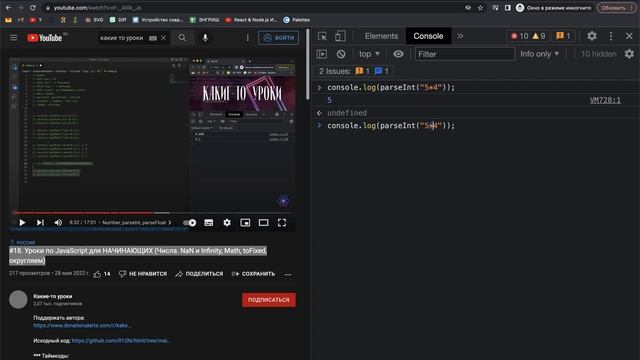Open on-screen keyboard in YouTube search box
The image size is (640, 360).
click(153, 38)
